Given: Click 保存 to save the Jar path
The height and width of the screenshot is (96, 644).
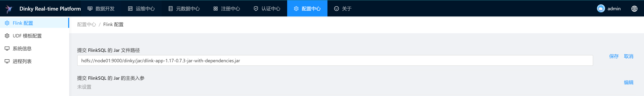Looking at the screenshot, I should tap(613, 56).
